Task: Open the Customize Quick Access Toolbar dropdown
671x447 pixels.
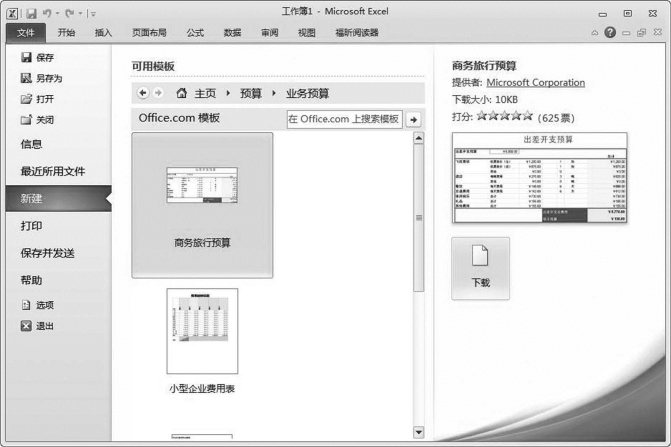Action: pos(93,14)
